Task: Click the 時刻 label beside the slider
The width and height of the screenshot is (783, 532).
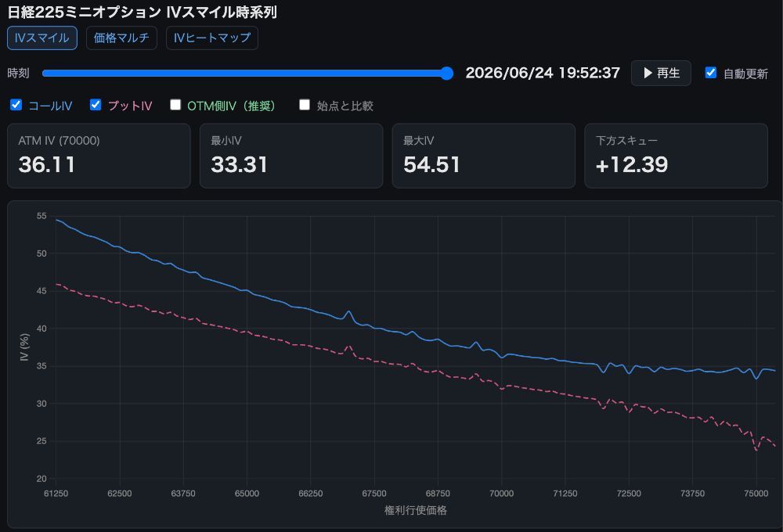Action: pyautogui.click(x=19, y=74)
